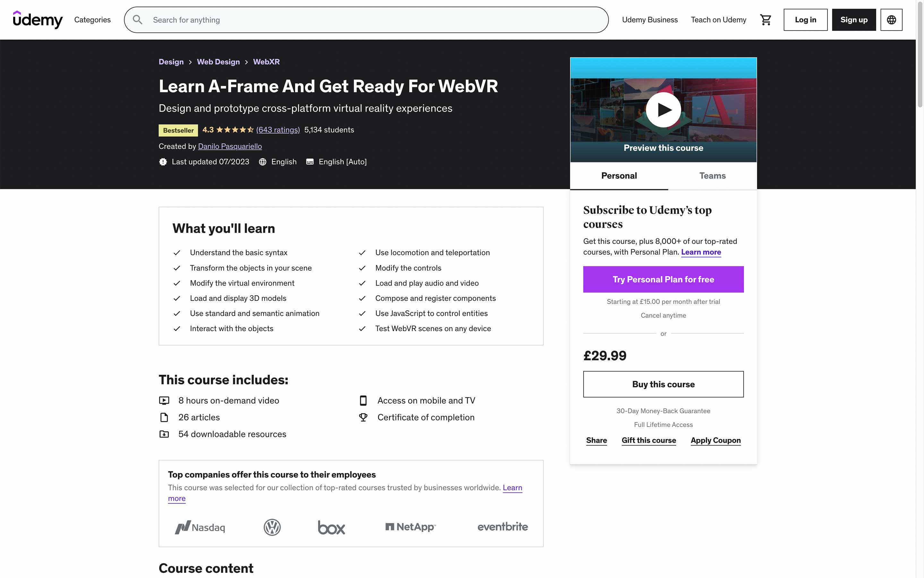The width and height of the screenshot is (924, 578).
Task: Click the mobile device icon
Action: point(363,400)
